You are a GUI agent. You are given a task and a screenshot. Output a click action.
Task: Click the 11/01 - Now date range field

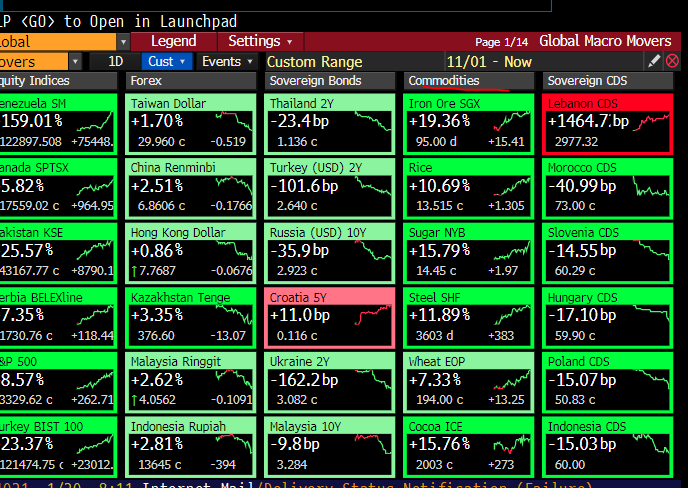[543, 61]
